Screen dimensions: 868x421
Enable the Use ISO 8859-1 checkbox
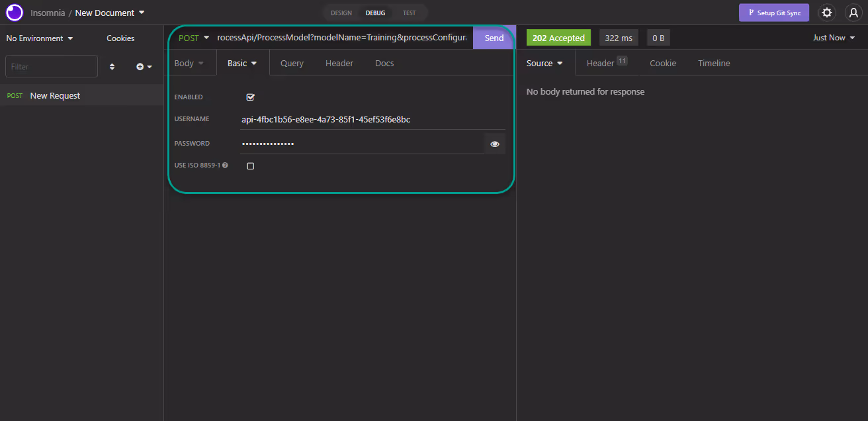point(250,166)
